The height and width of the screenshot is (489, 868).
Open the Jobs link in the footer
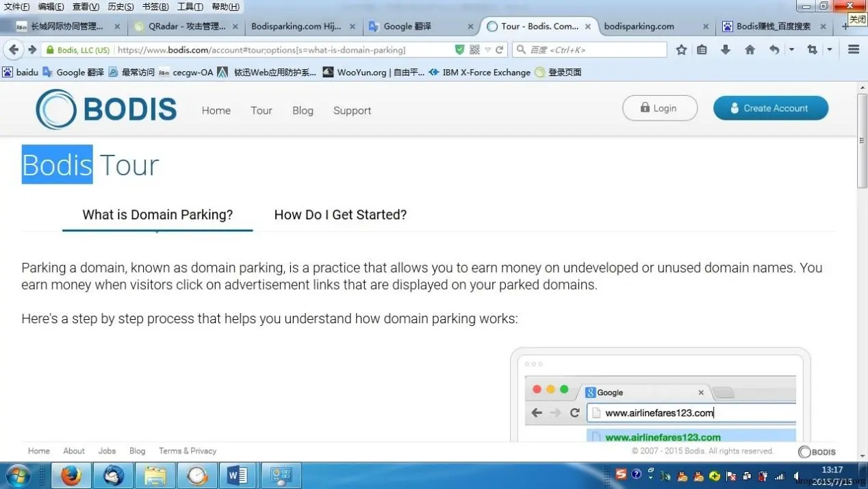(107, 451)
